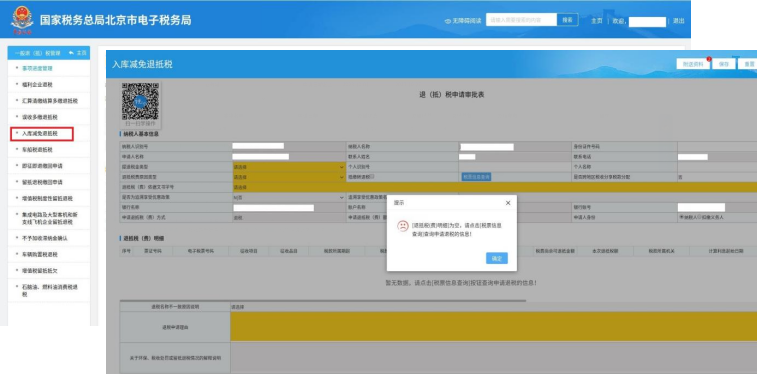Open the 退抵税费原因类型 dropdown

[x=289, y=177]
